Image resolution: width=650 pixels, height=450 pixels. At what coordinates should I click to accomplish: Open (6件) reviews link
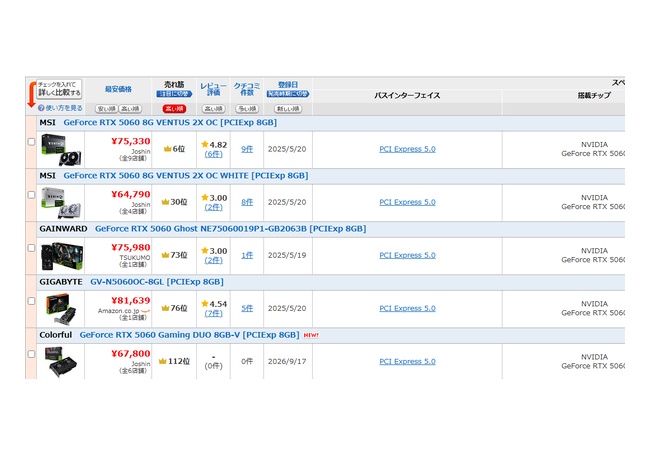pyautogui.click(x=213, y=154)
